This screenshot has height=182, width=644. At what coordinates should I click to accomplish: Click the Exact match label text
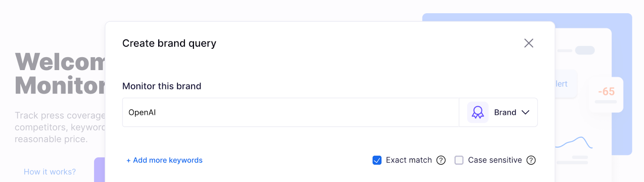pyautogui.click(x=409, y=160)
